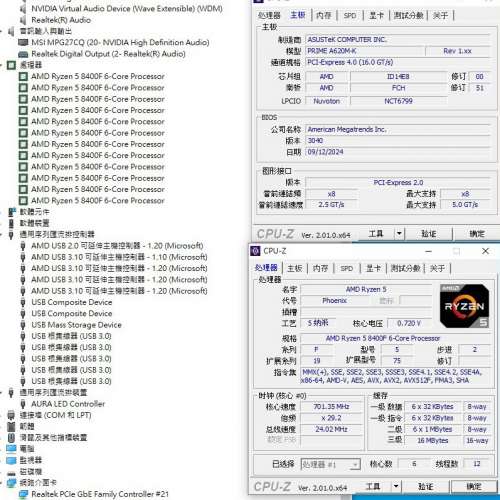Viewport: 500px width, 500px height.
Task: Switch to 处理器 tab in upper CPU-Z window
Action: click(269, 15)
